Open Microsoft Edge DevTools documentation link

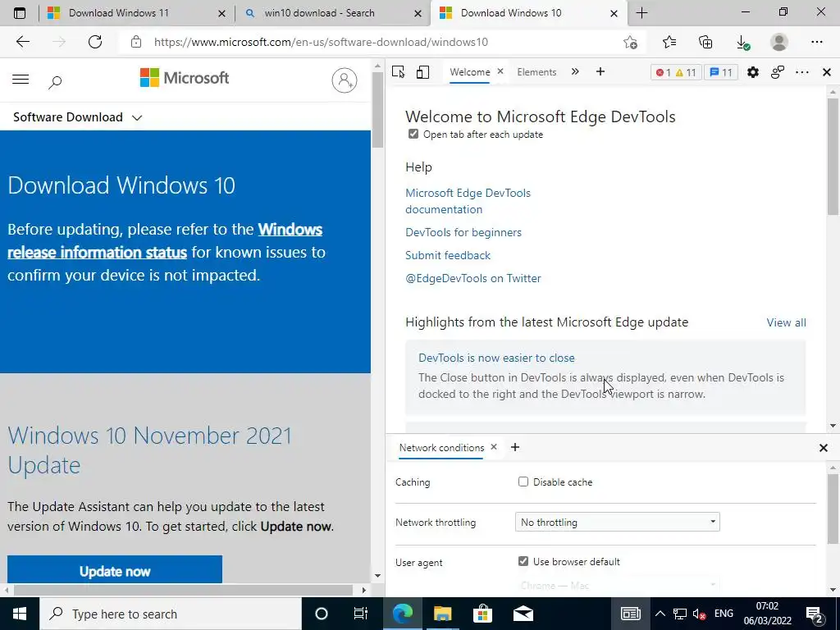coord(468,201)
